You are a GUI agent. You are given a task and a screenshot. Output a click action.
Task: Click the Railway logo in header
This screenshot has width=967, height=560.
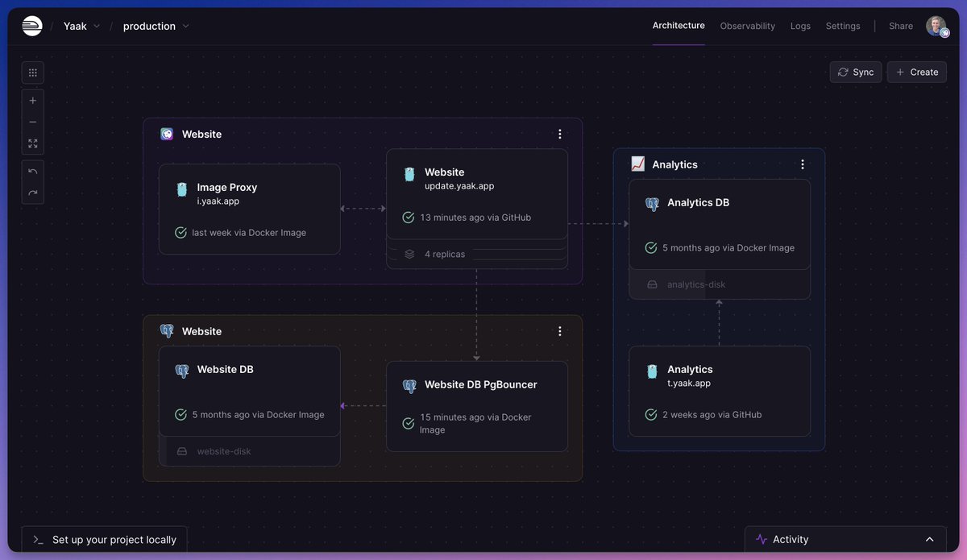tap(32, 26)
